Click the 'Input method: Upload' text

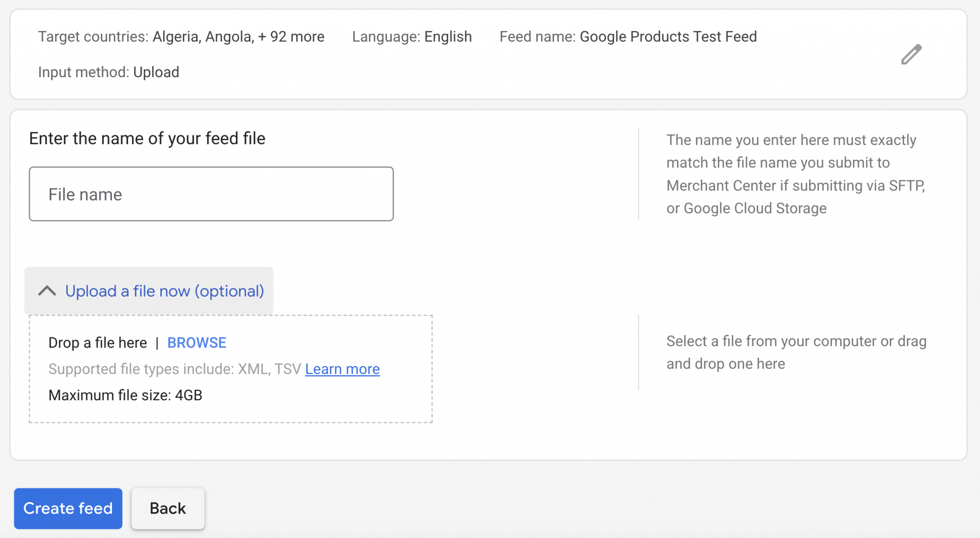click(109, 72)
